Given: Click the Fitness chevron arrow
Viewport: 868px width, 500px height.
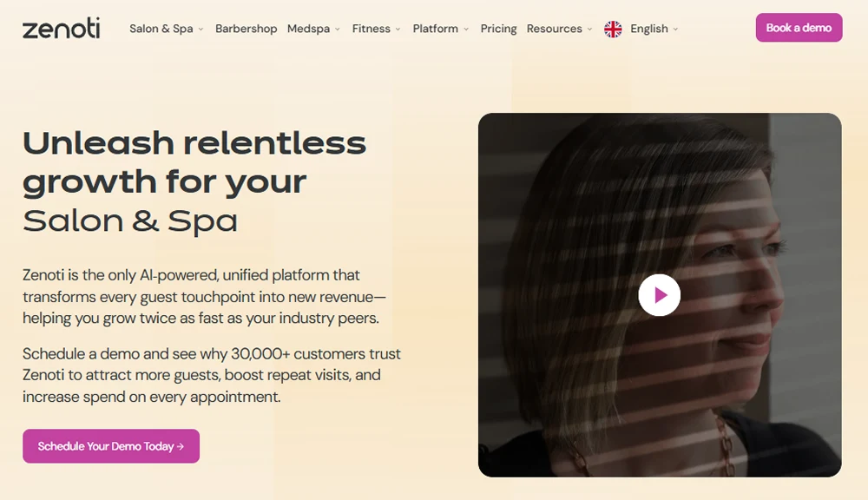Looking at the screenshot, I should coord(398,30).
